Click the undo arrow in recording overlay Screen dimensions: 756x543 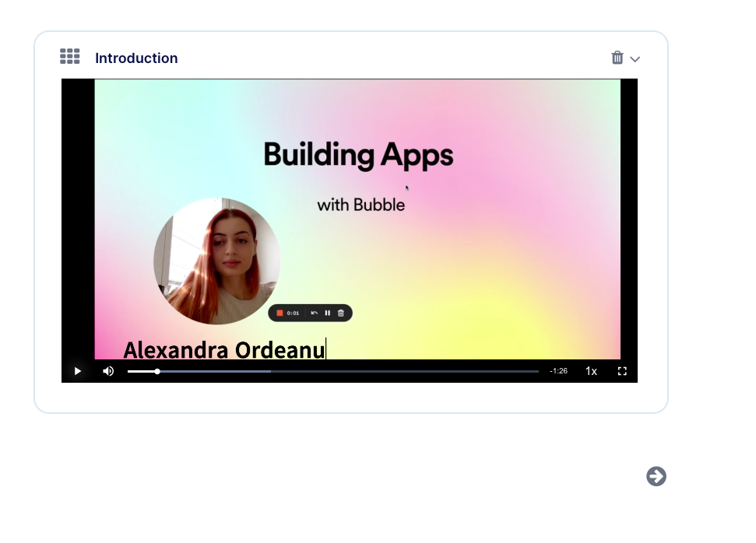tap(315, 314)
